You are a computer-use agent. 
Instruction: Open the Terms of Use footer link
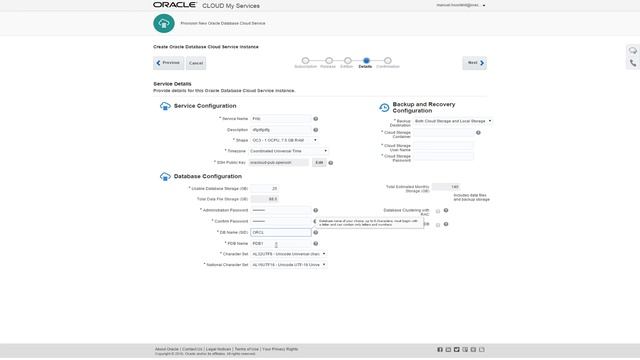(247, 349)
